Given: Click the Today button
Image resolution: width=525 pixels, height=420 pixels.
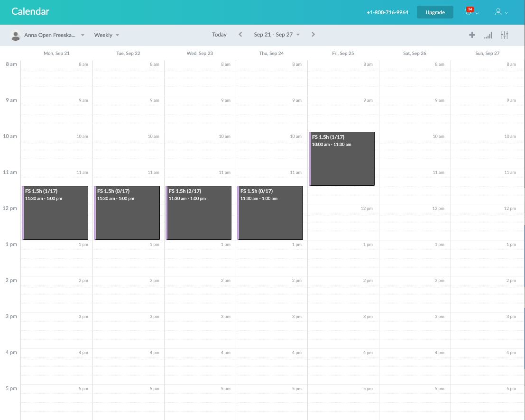Looking at the screenshot, I should coord(219,34).
